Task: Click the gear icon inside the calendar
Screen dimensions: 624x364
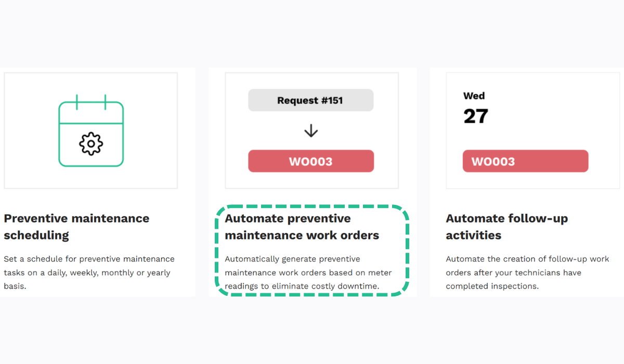Action: coord(91,143)
